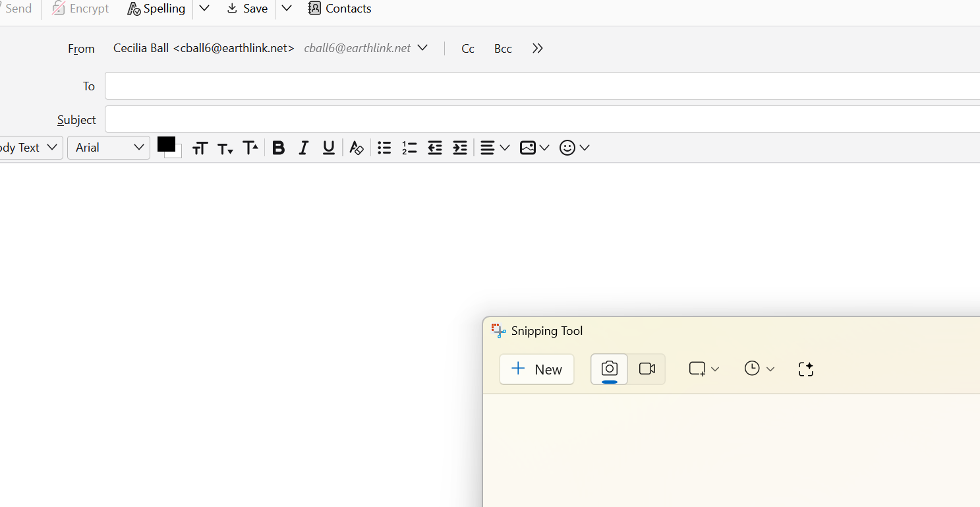This screenshot has width=980, height=507.
Task: Click the font size icon
Action: tap(200, 148)
